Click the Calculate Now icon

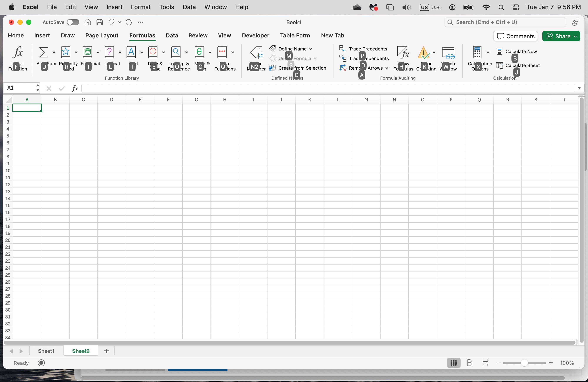point(499,51)
